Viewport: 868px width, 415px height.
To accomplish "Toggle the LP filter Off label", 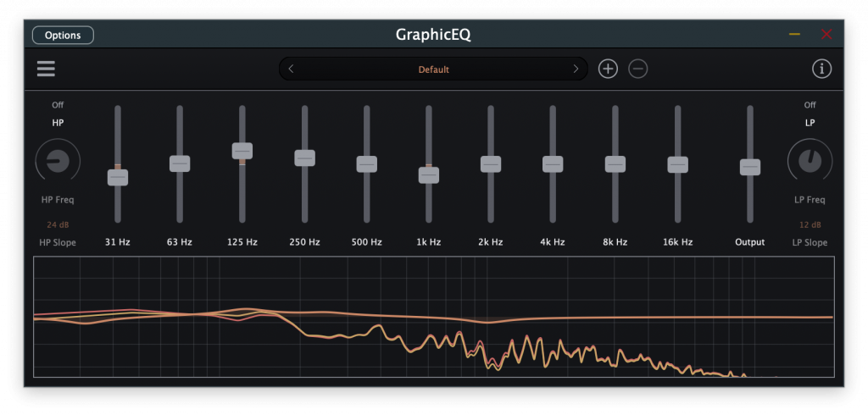I will (x=810, y=105).
